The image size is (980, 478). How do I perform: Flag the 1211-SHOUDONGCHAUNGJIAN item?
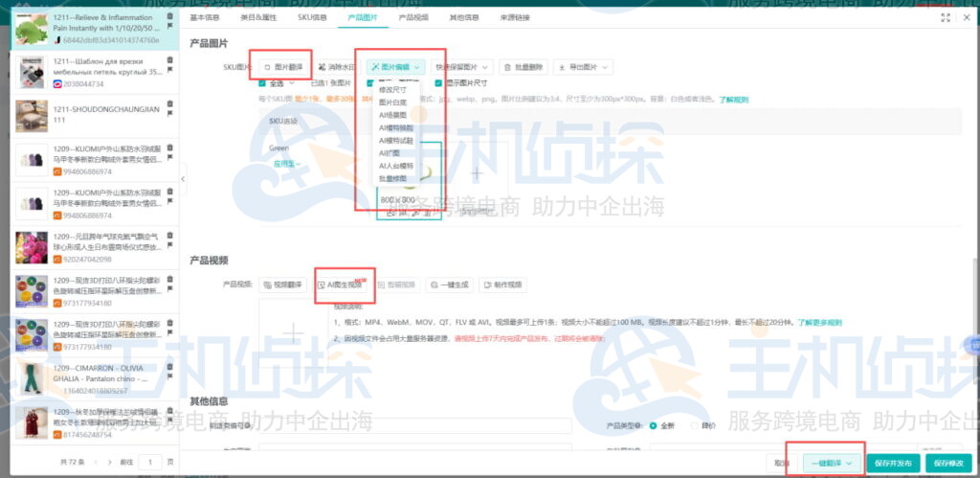pos(170,114)
